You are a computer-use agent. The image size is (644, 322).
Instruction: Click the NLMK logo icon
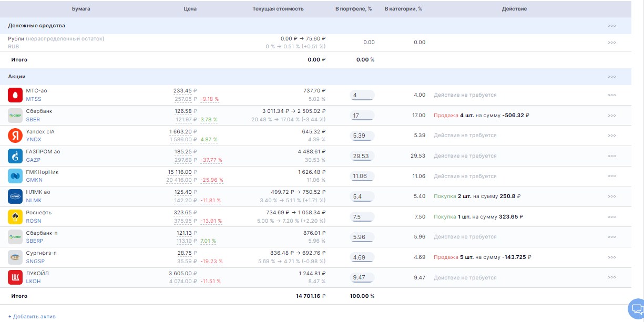click(15, 196)
